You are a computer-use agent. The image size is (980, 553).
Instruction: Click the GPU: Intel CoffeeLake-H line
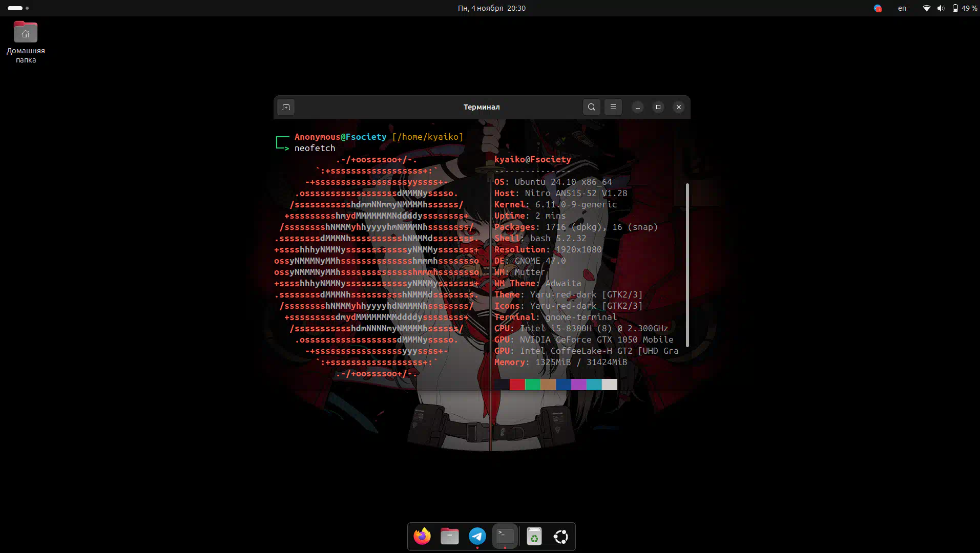click(586, 351)
